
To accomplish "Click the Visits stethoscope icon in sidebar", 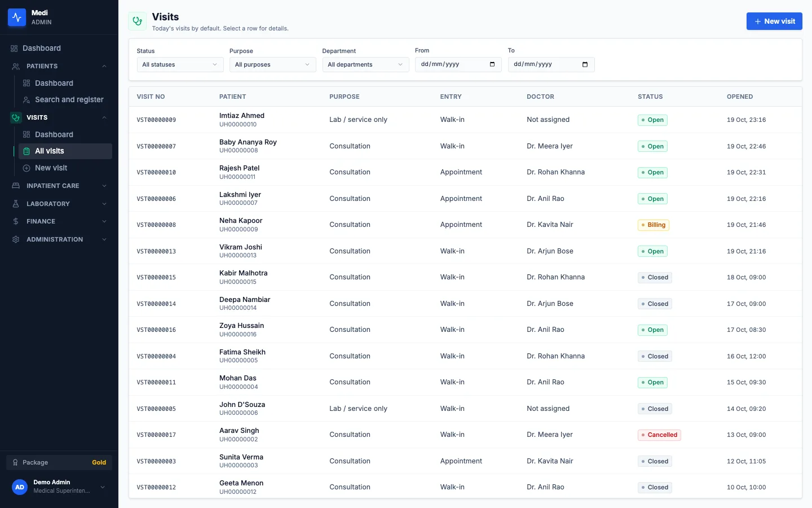I will coord(16,117).
